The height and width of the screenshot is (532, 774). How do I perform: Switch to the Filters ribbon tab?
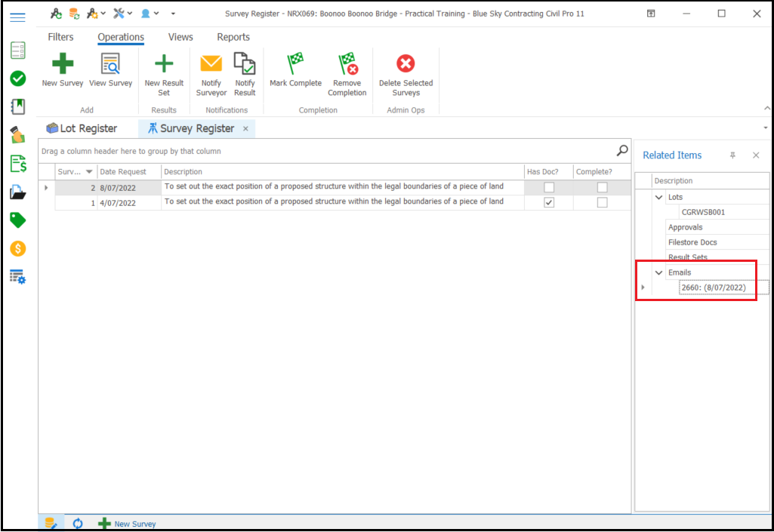pos(60,37)
